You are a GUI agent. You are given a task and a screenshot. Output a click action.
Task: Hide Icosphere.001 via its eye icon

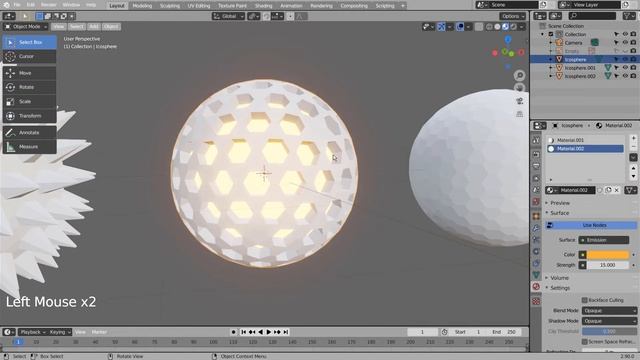(x=625, y=68)
